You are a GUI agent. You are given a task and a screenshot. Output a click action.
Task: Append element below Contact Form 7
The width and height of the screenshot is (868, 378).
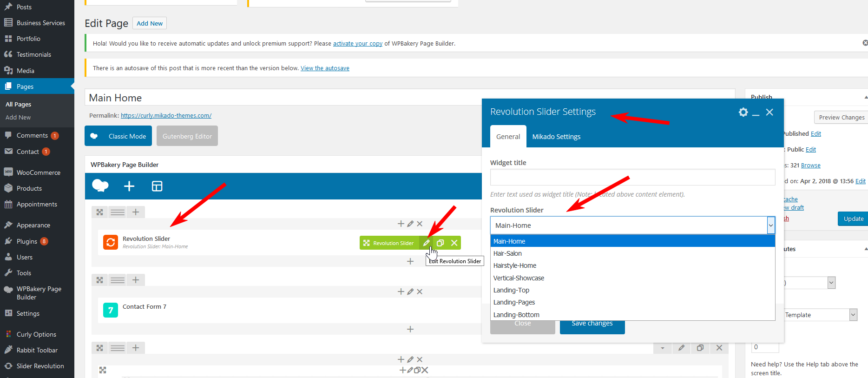tap(410, 329)
